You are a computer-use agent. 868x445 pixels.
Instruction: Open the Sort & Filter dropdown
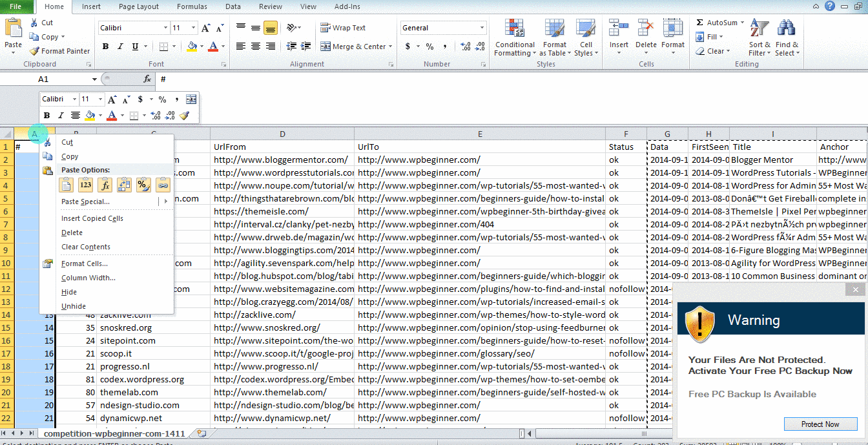(x=759, y=37)
